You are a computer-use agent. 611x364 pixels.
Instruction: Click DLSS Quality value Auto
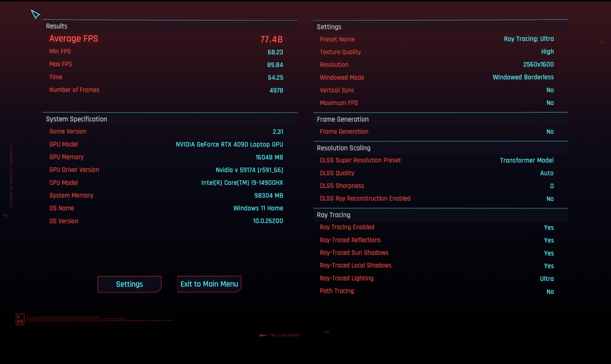[547, 173]
